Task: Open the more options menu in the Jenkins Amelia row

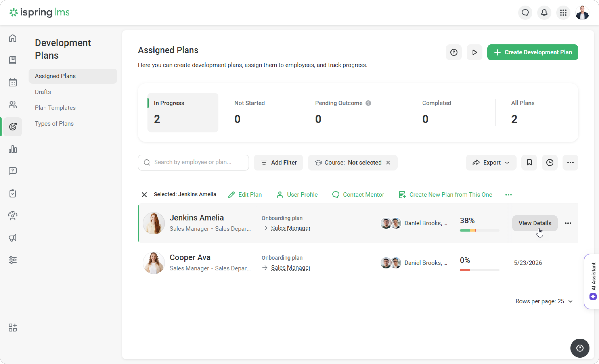Action: coord(568,223)
